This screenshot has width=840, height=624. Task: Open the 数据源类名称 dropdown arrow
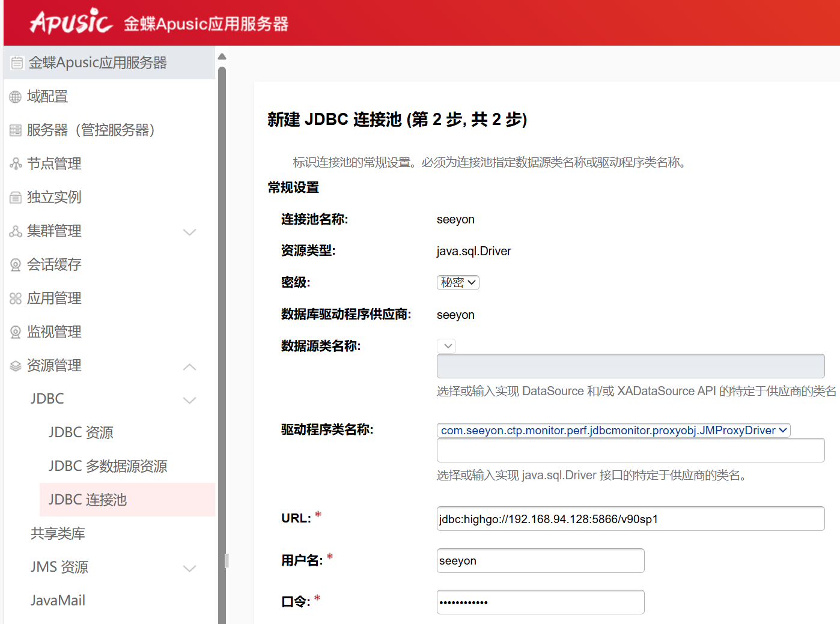446,346
